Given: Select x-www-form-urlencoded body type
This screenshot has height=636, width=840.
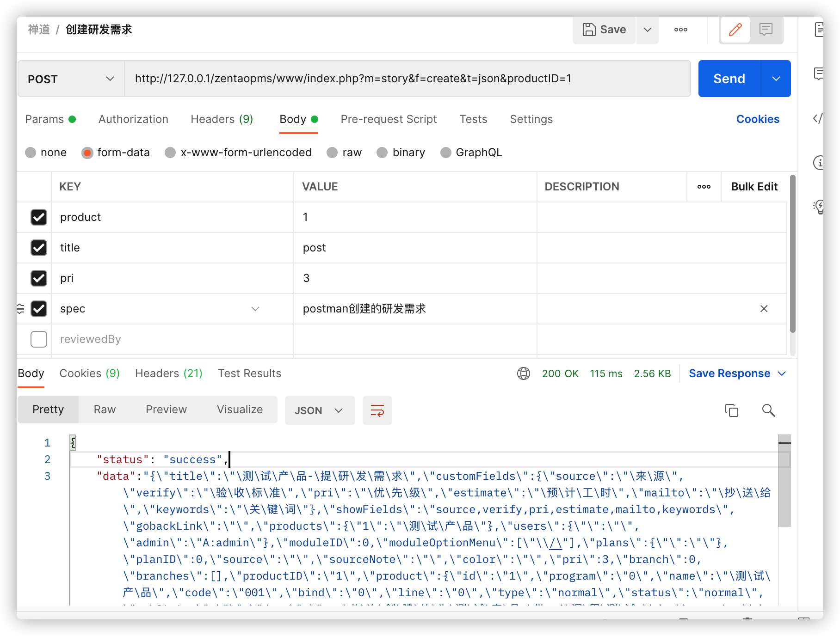Looking at the screenshot, I should click(x=170, y=153).
